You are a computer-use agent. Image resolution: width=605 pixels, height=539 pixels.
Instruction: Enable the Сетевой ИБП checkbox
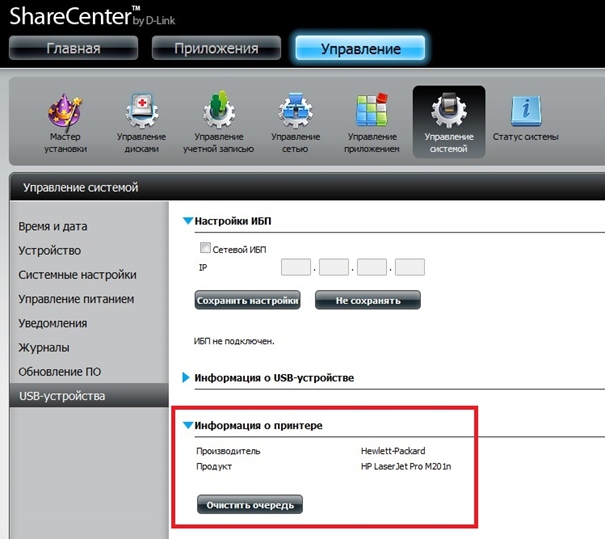[206, 249]
